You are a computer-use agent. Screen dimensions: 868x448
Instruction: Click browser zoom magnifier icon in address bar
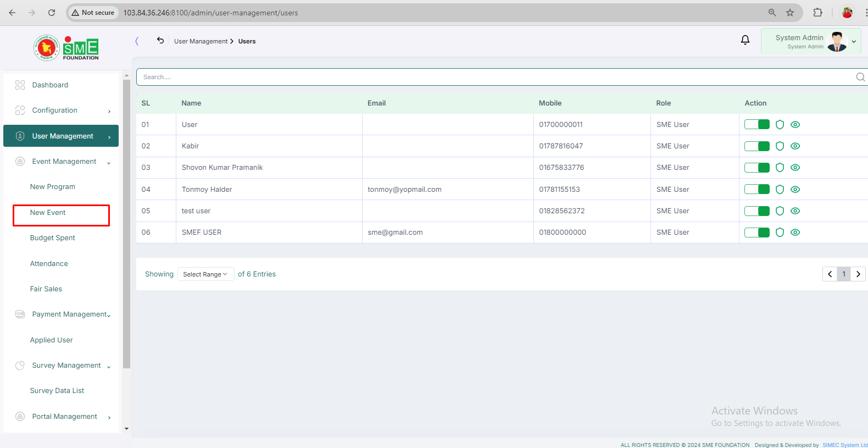click(x=772, y=13)
